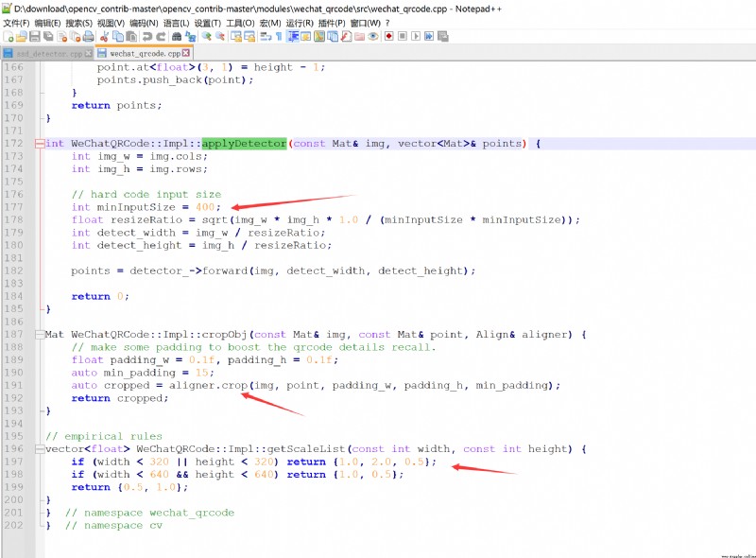Open the 插件(P) menu
The height and width of the screenshot is (558, 756).
pyautogui.click(x=332, y=23)
